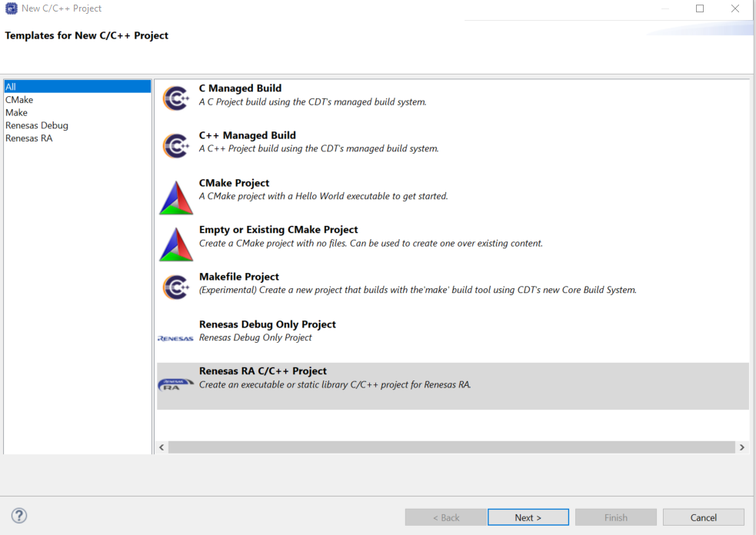
Task: Pick Renesas Debug Only Project title
Action: click(268, 324)
